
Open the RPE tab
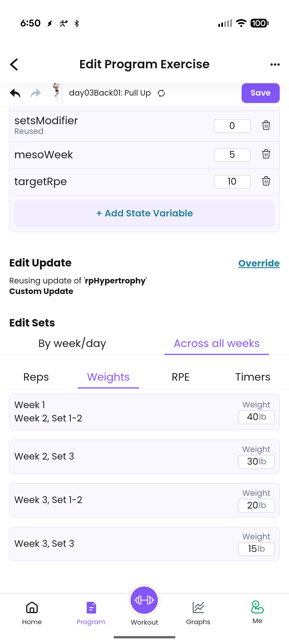180,377
